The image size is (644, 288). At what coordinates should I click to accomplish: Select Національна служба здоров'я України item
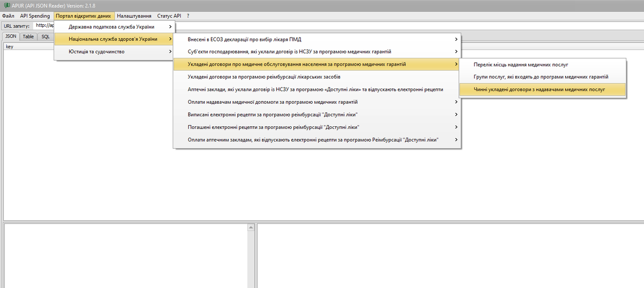[115, 39]
